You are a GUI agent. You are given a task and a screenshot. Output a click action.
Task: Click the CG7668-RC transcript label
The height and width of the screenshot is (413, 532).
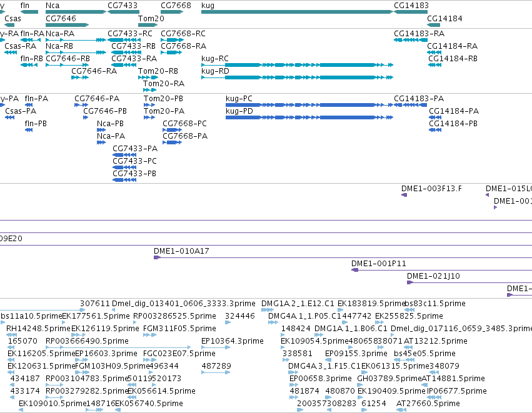tap(183, 34)
